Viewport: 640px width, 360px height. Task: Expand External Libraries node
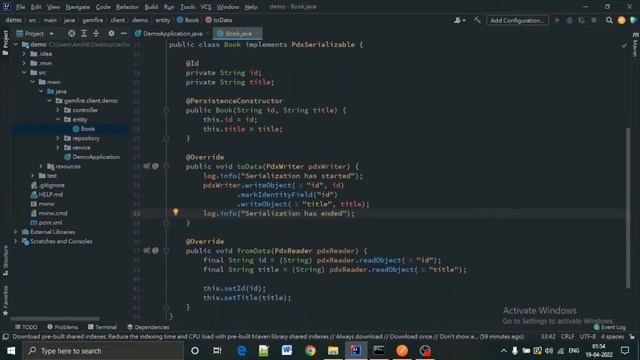pos(16,232)
